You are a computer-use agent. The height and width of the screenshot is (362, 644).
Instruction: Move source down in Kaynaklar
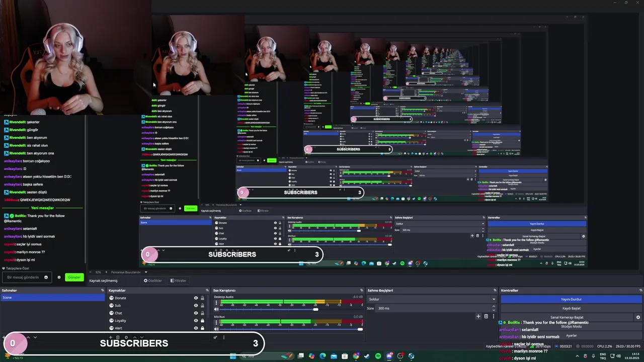[142, 337]
